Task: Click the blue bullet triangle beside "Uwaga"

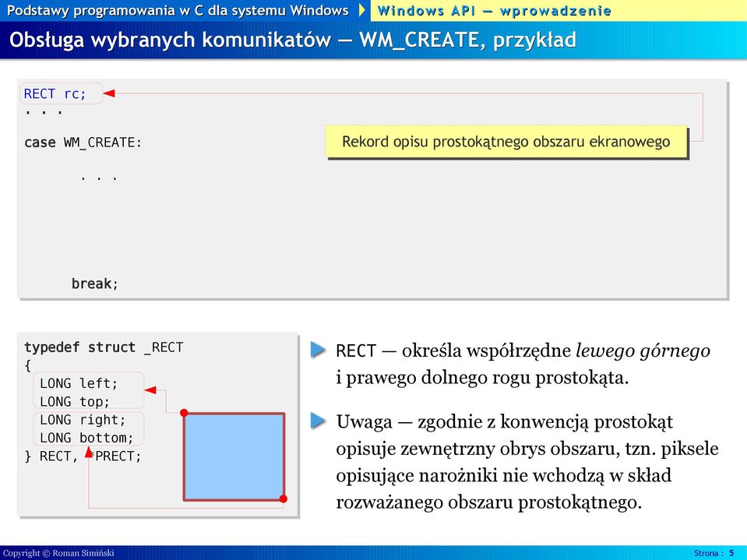Action: (x=318, y=421)
